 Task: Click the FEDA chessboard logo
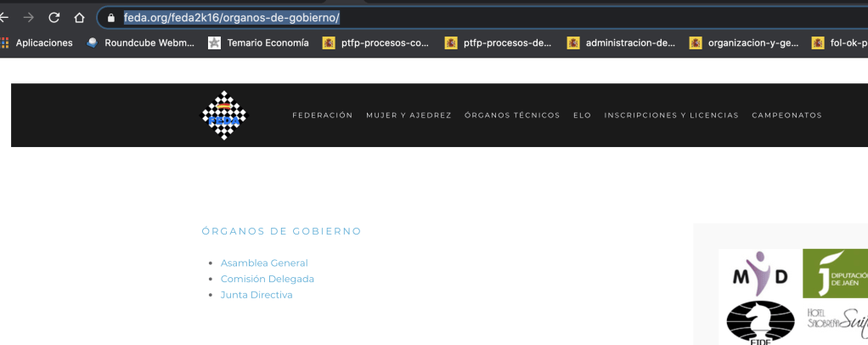(x=223, y=116)
